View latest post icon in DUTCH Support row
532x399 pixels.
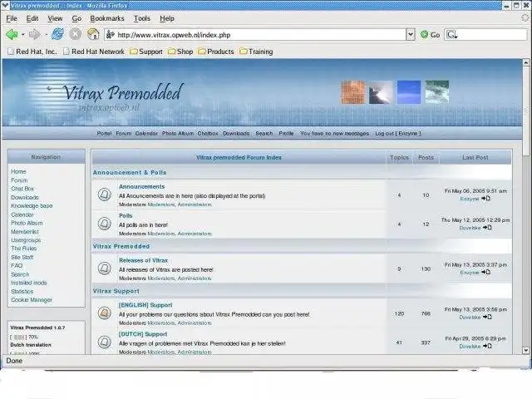tap(487, 346)
